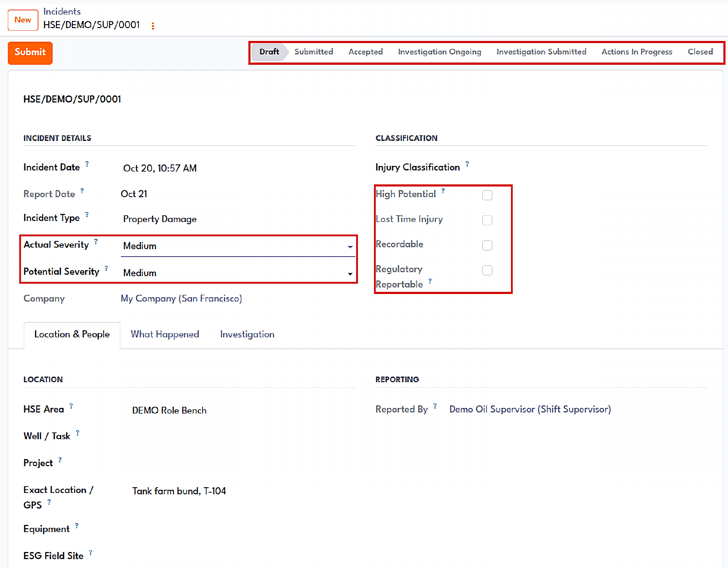Screen dimensions: 728x568
Task: Show help tooltip for Report Date
Action: click(x=82, y=191)
